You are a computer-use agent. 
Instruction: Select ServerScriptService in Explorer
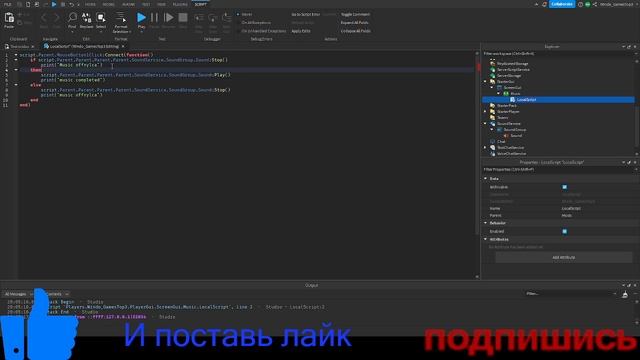click(513, 69)
